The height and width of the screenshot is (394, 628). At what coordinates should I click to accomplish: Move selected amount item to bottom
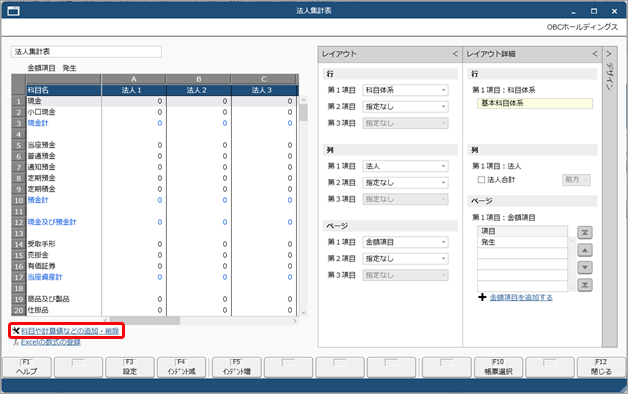pyautogui.click(x=585, y=285)
